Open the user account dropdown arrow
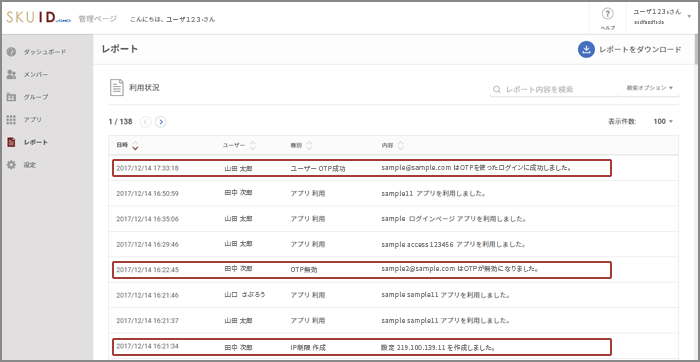The image size is (700, 362). click(689, 16)
